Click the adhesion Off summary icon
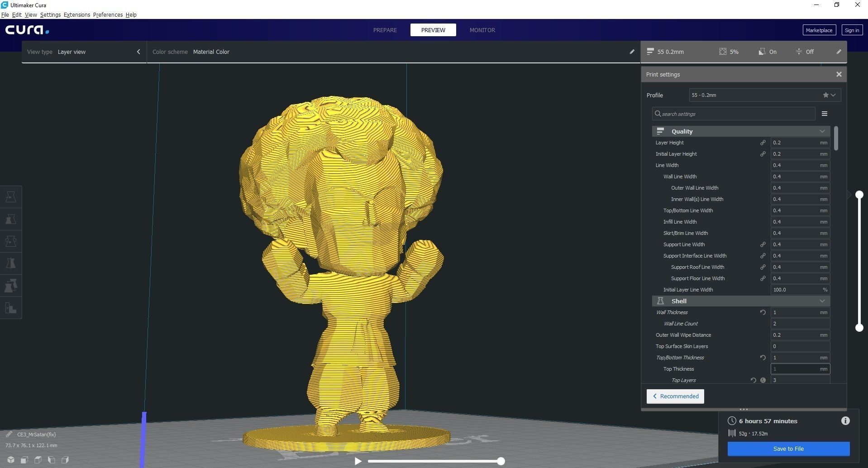 799,52
